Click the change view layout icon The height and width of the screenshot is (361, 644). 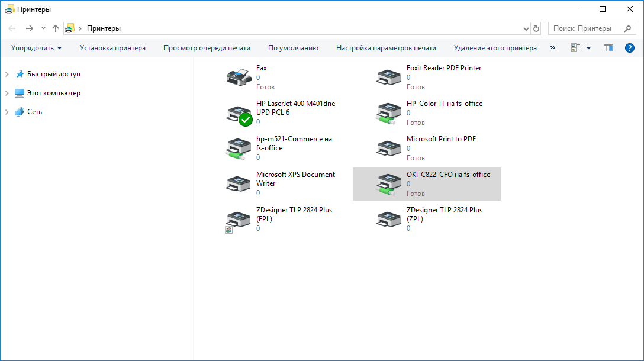click(576, 48)
